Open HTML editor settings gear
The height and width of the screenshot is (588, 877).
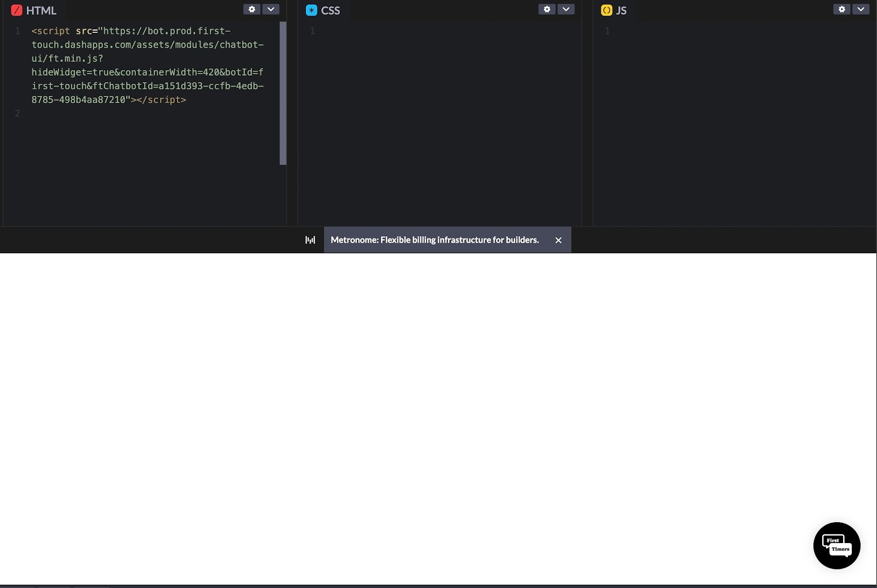click(x=252, y=9)
